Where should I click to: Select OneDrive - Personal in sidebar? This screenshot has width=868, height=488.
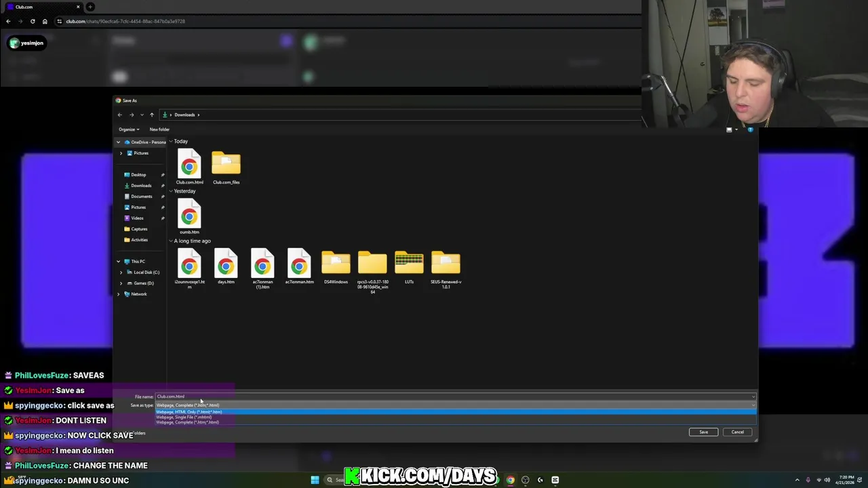[x=144, y=142]
